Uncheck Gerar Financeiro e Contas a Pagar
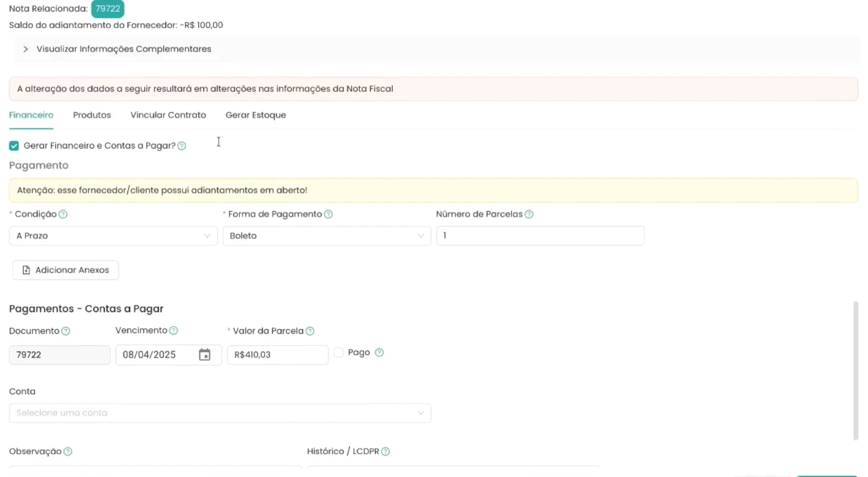 point(14,145)
